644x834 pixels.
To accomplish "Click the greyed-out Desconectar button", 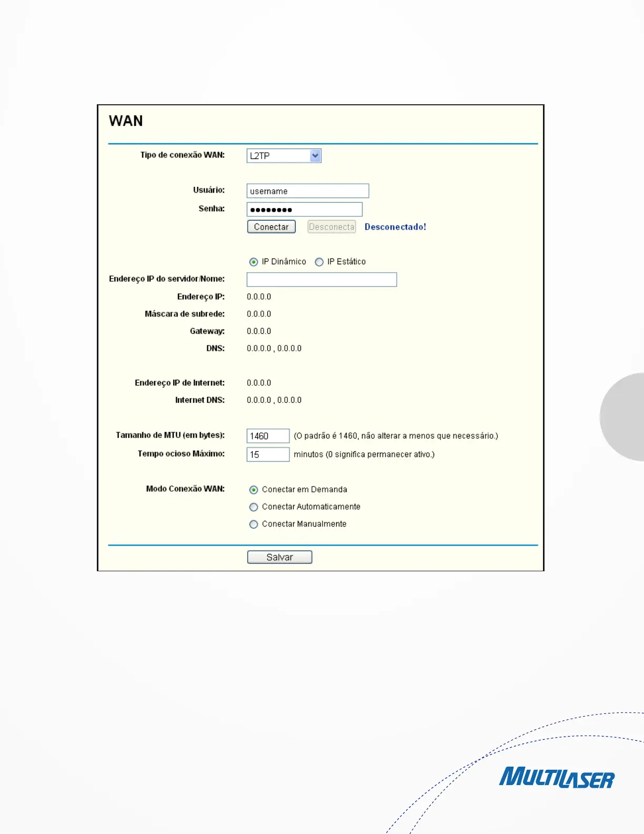I will (331, 227).
